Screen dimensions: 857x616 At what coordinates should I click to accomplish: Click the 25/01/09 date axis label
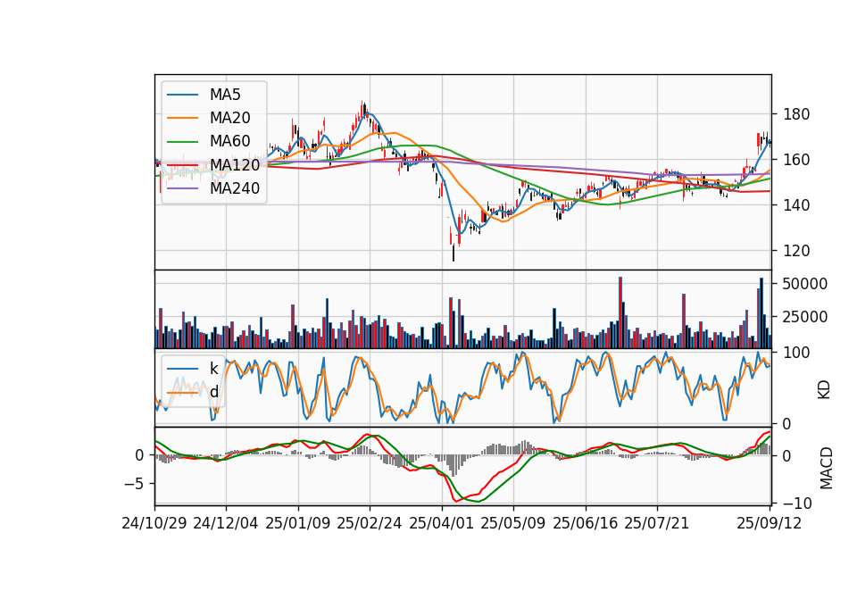pyautogui.click(x=298, y=523)
